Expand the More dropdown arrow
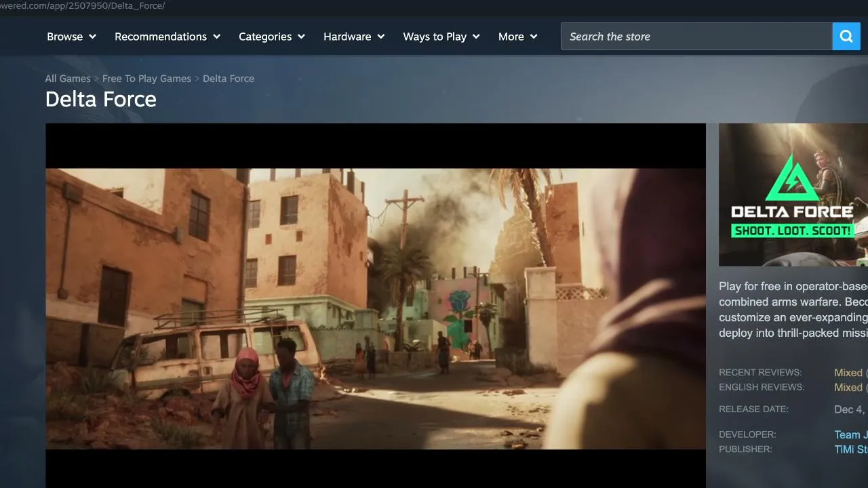Viewport: 868px width, 488px height. click(x=534, y=37)
